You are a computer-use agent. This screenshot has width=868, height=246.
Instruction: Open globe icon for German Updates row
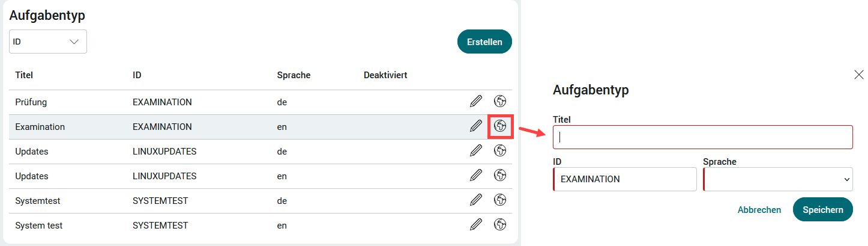500,150
